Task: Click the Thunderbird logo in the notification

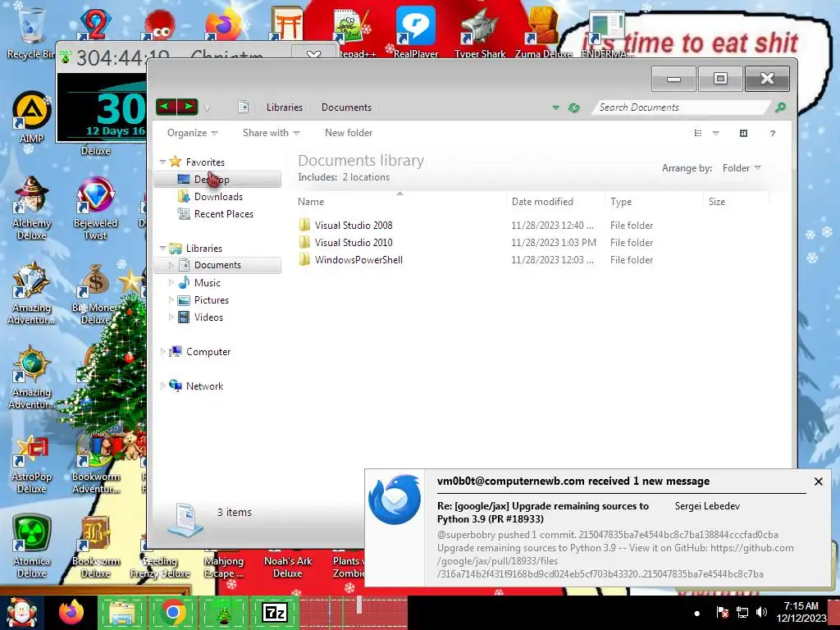Action: [395, 500]
